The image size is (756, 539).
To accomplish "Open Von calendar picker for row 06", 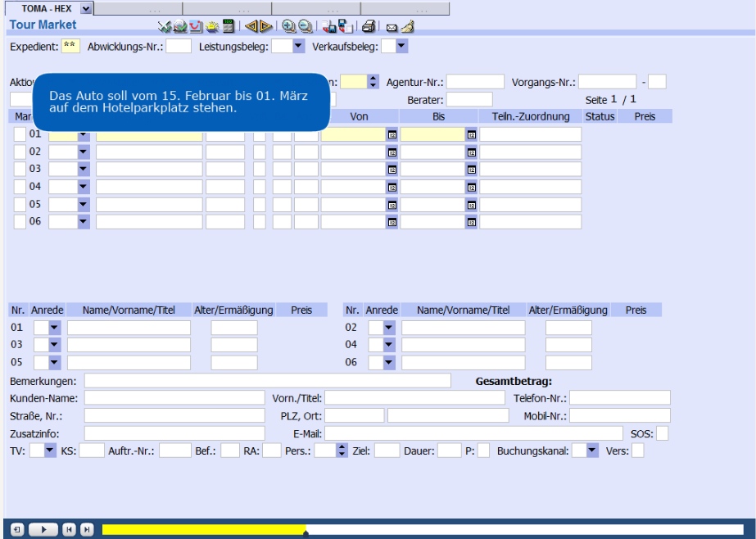I will pos(392,222).
